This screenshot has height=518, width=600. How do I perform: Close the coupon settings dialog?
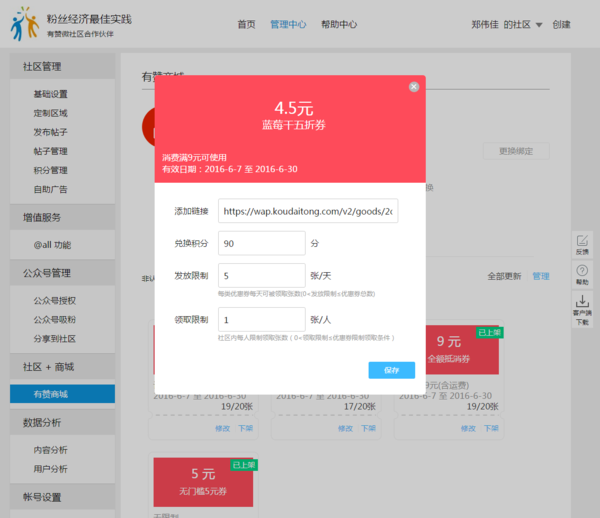[x=414, y=87]
